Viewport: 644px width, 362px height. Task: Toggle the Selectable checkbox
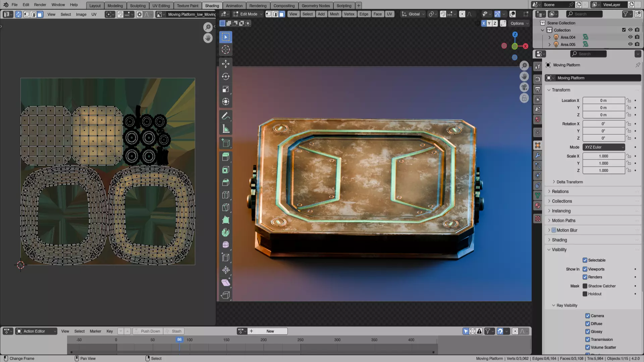(585, 260)
